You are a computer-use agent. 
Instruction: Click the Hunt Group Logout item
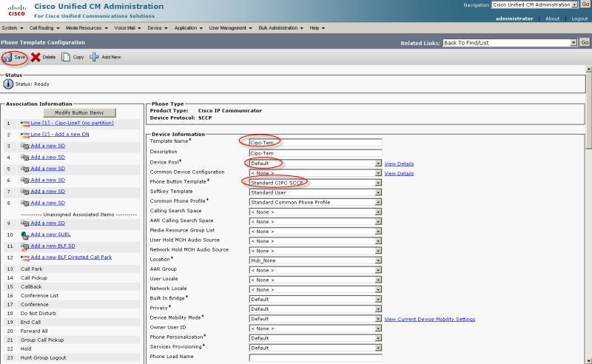[43, 357]
